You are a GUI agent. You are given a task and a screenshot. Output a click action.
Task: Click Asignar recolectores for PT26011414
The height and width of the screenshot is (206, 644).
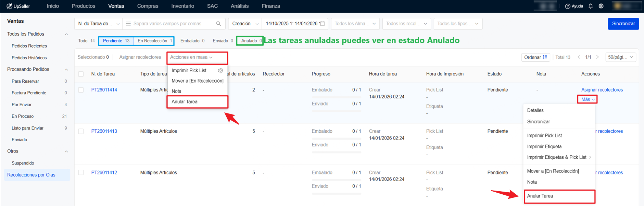(602, 90)
